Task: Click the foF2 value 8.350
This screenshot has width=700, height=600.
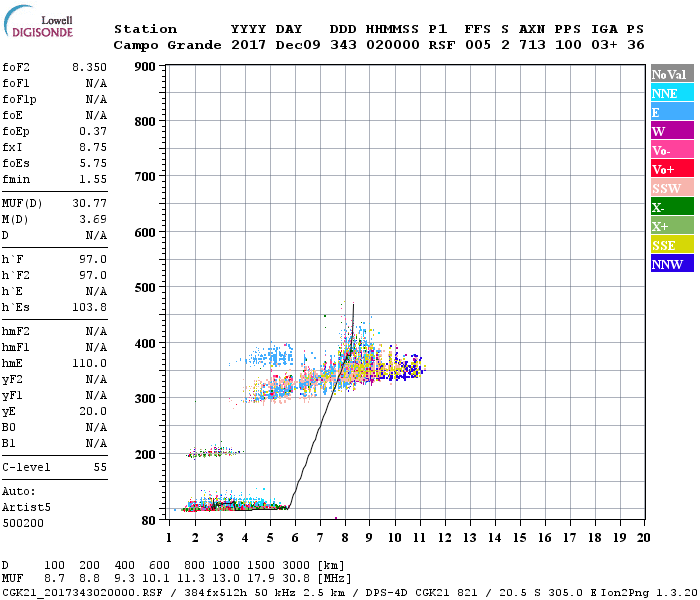Action: click(89, 67)
